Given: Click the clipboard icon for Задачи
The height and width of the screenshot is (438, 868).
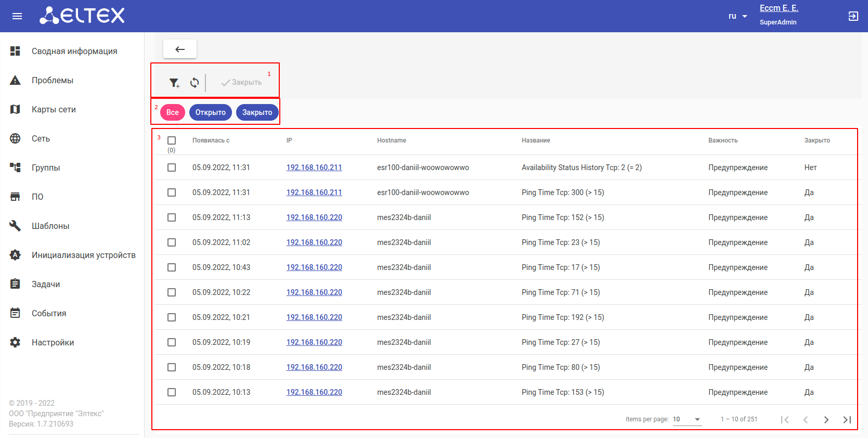Looking at the screenshot, I should point(15,284).
